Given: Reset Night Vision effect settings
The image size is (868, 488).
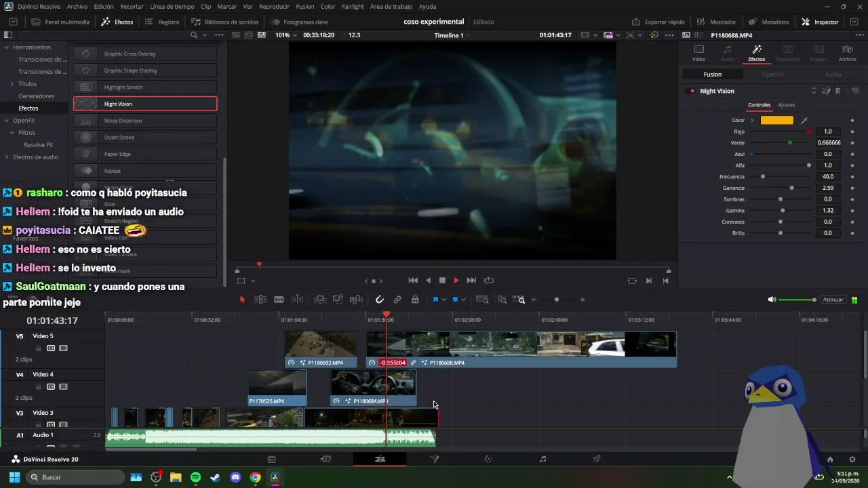Looking at the screenshot, I should (x=855, y=91).
